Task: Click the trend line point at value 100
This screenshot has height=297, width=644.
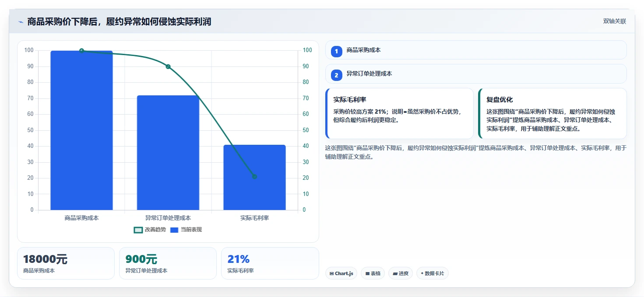Action: (x=81, y=51)
